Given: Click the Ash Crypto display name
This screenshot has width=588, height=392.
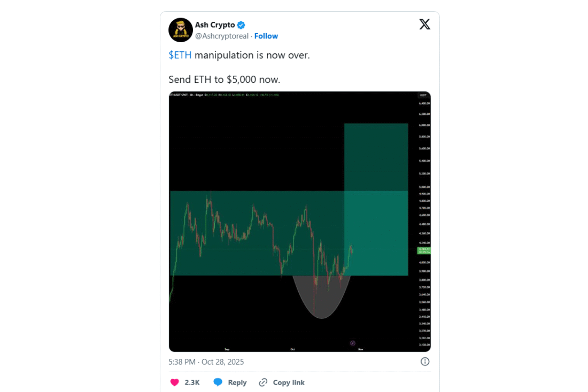Looking at the screenshot, I should (215, 25).
